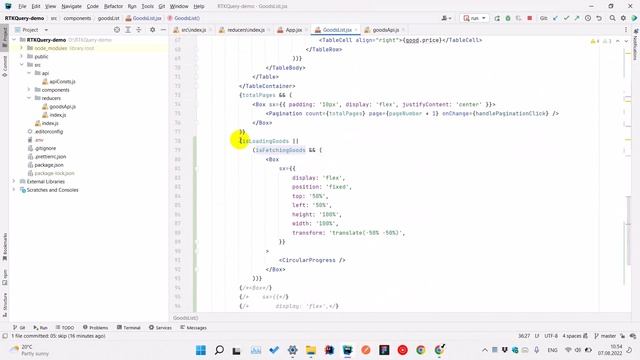Open the File menu
This screenshot has height=360, width=640.
[x=22, y=7]
